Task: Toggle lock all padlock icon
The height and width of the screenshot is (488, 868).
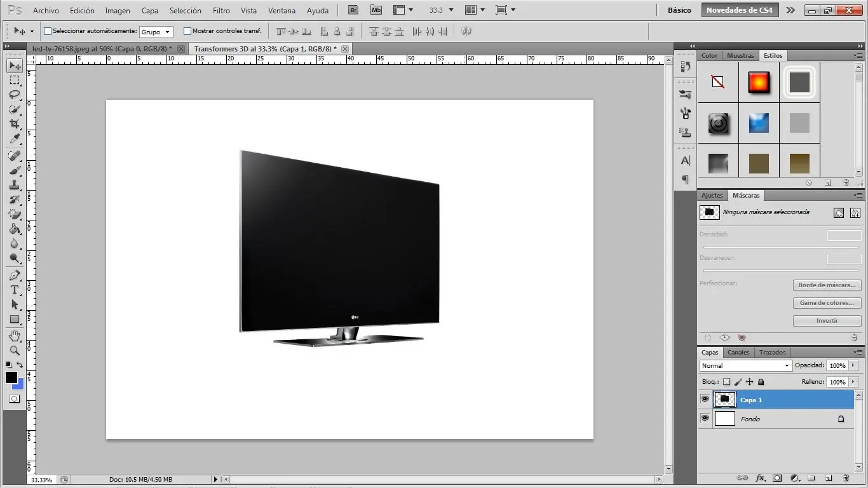Action: coord(761,382)
